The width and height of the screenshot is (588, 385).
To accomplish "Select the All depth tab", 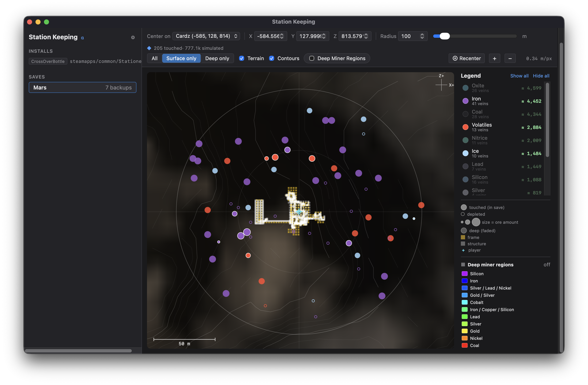I will 155,58.
